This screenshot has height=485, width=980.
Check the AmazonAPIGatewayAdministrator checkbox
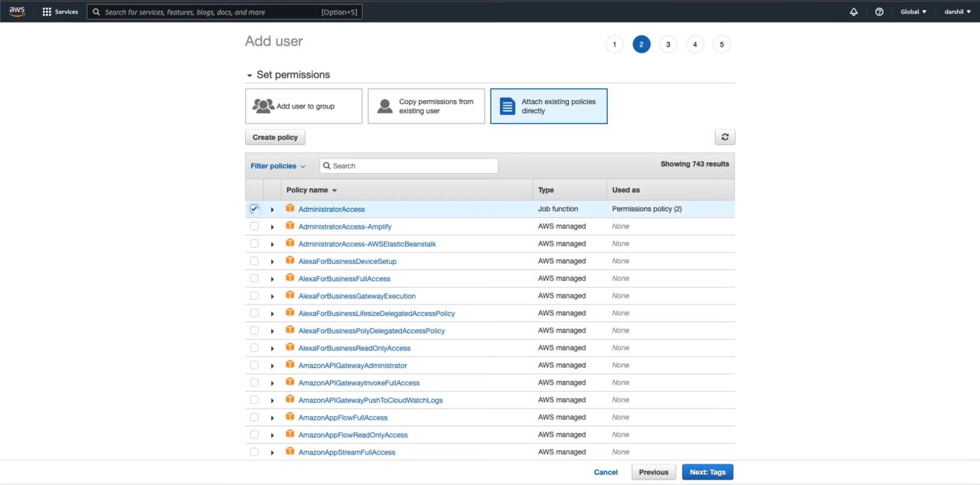[x=254, y=366]
